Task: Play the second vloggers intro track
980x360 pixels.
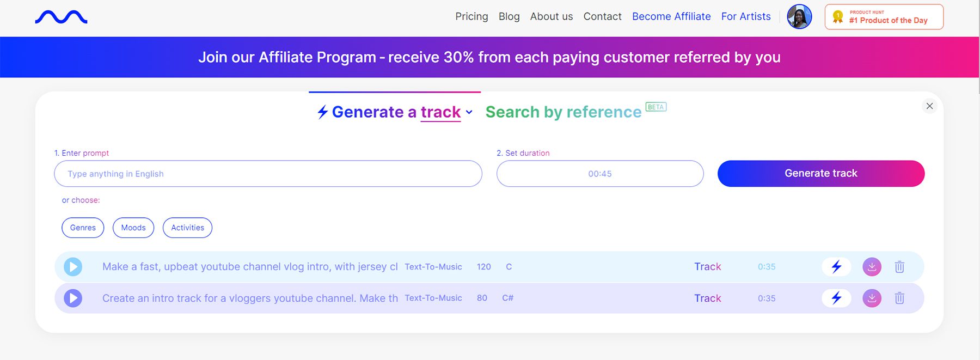Action: point(72,298)
